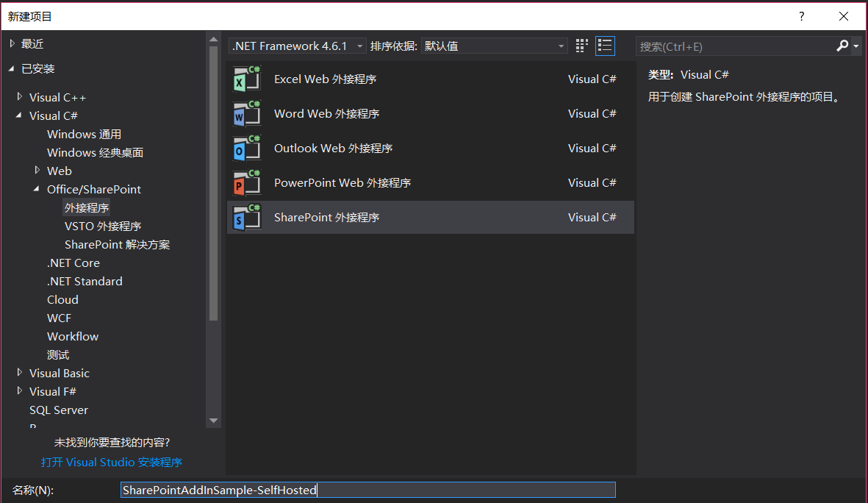Click the project name input field
The height and width of the screenshot is (503, 868).
367,489
